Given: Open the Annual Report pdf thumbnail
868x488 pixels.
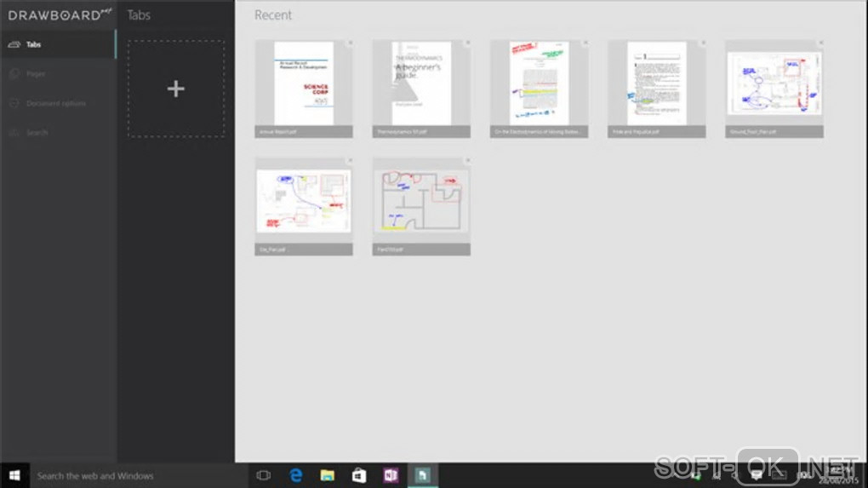Looking at the screenshot, I should (x=303, y=89).
